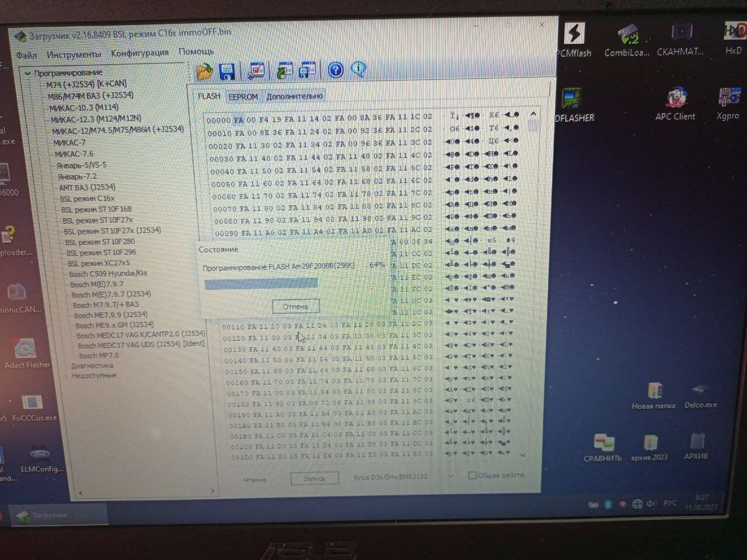
Task: Click the open file folder icon
Action: click(204, 72)
